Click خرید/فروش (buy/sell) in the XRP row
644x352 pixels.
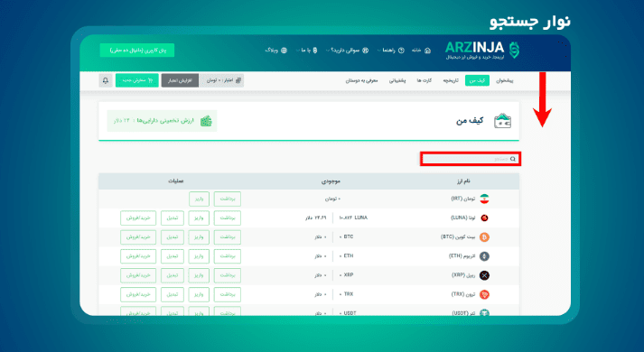(138, 275)
